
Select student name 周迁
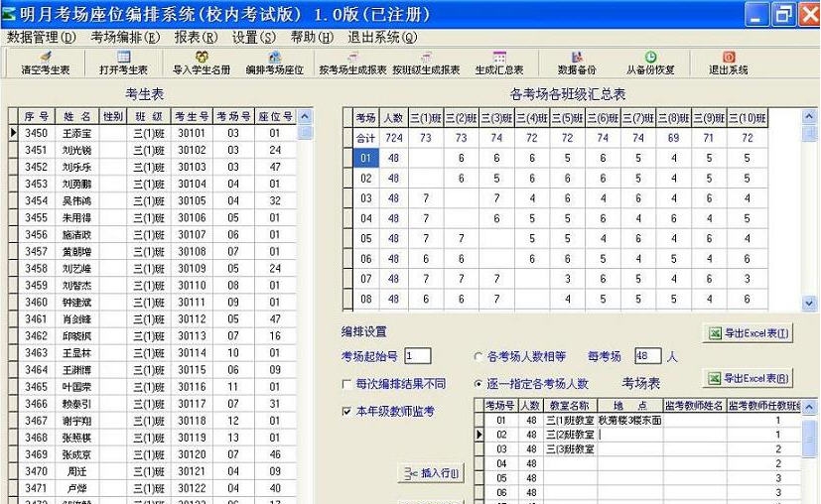pos(76,471)
